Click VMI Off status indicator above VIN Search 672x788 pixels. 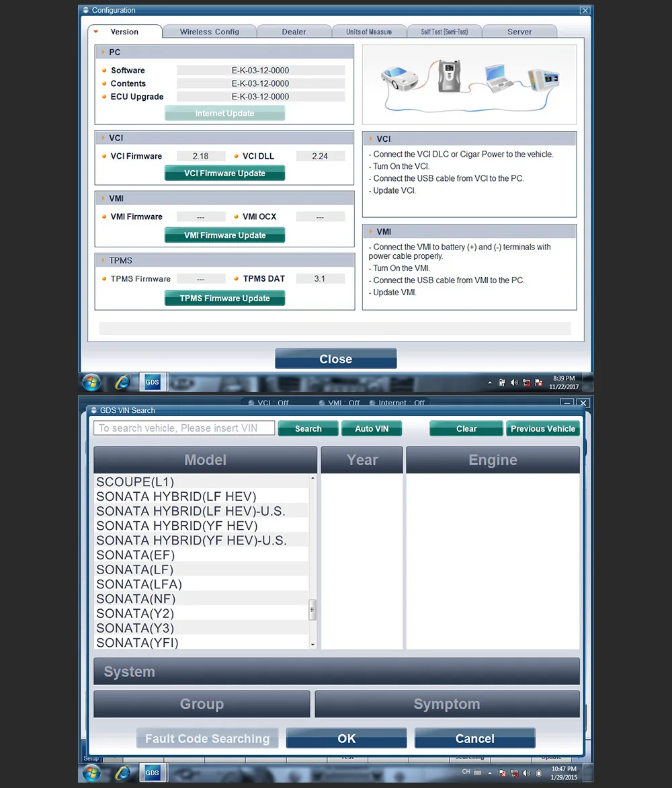pyautogui.click(x=339, y=403)
